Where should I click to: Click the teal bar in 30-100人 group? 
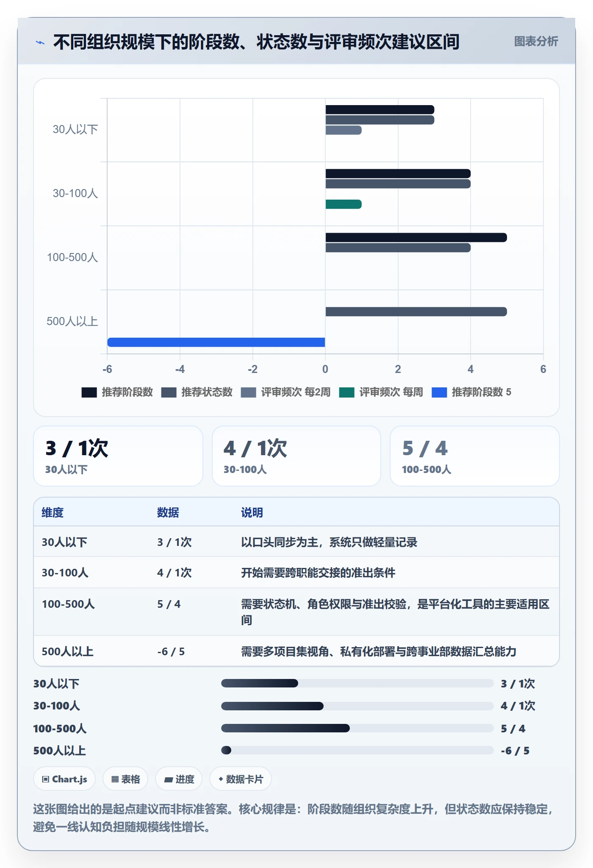click(344, 204)
